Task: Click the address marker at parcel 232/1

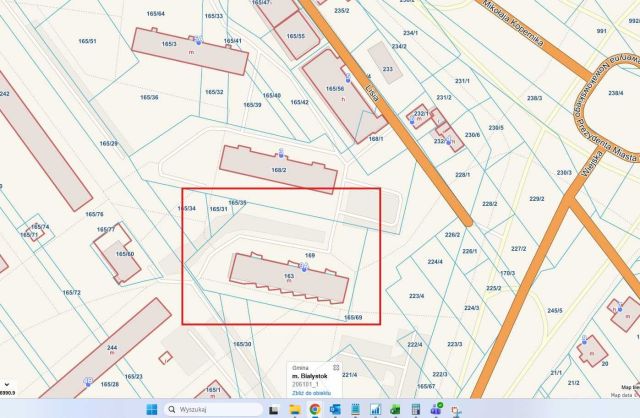Action: pyautogui.click(x=412, y=120)
